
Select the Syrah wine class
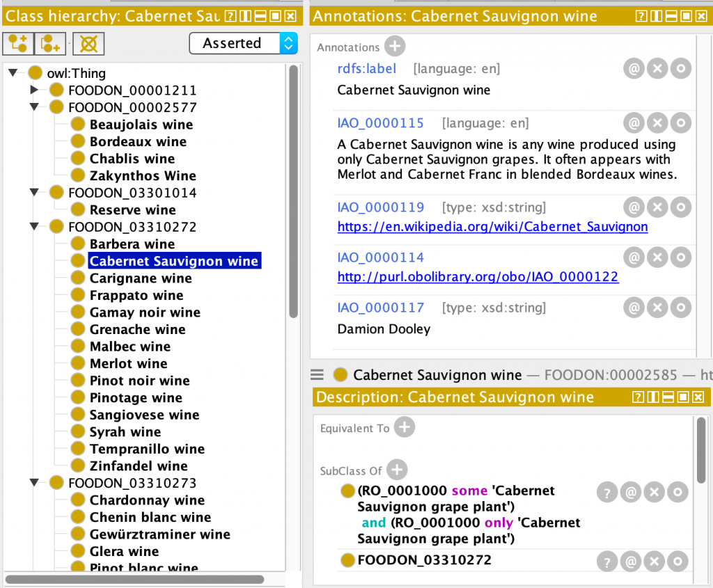tap(125, 432)
